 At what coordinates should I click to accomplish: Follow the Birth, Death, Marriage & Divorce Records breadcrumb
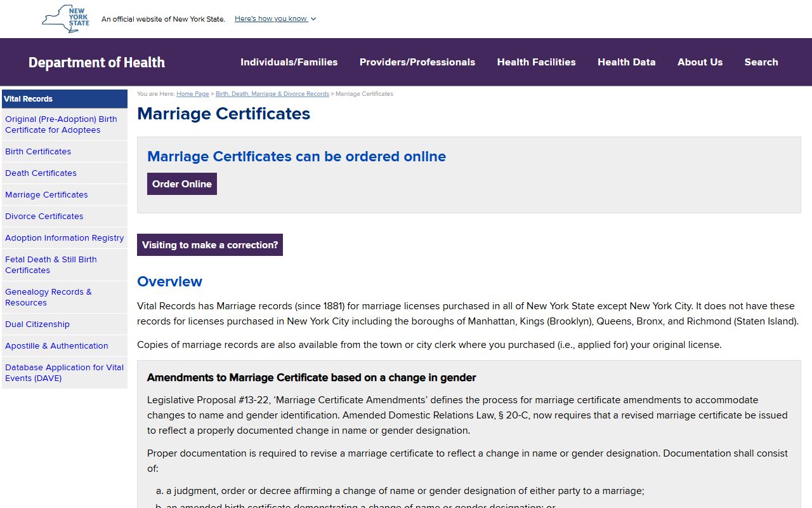[272, 94]
